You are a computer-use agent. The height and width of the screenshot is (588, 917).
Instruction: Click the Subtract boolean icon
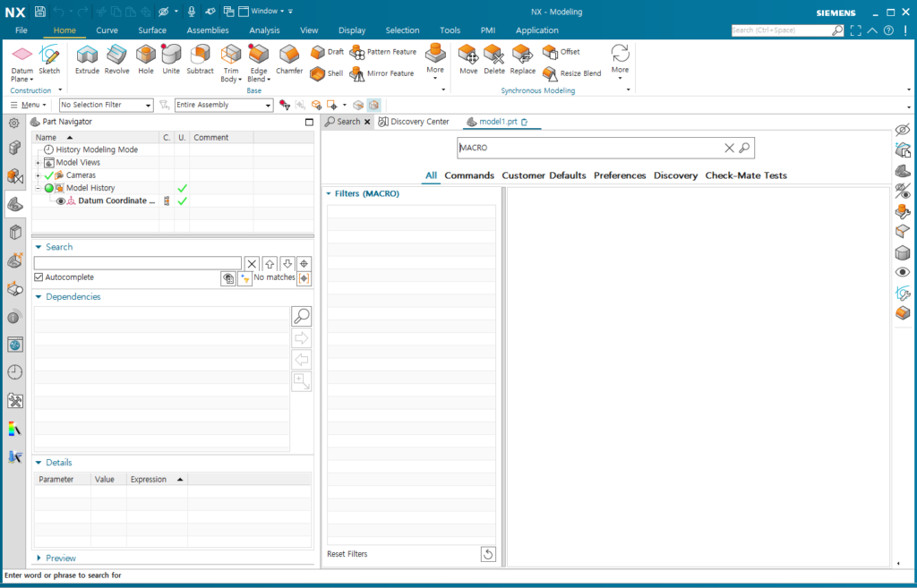click(200, 60)
